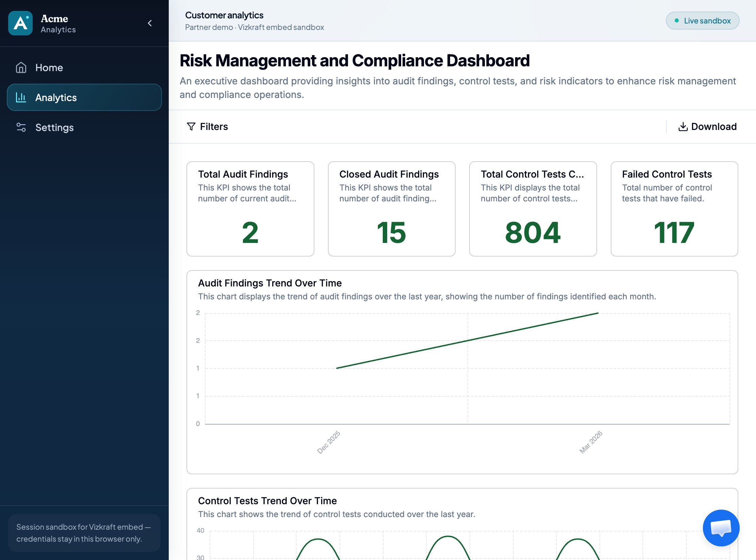This screenshot has height=560, width=756.
Task: Click the Control Tests Trend Over Time title
Action: (x=267, y=501)
